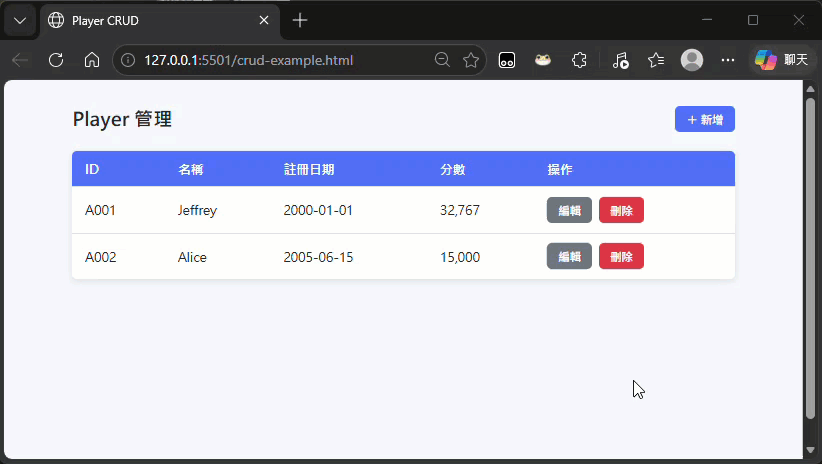This screenshot has height=464, width=822.
Task: Edit the Alice row with 編輯
Action: click(x=569, y=256)
